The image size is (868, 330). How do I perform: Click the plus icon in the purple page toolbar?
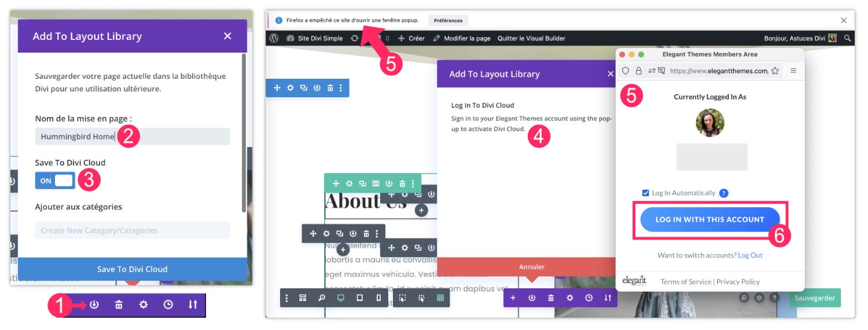point(513,298)
